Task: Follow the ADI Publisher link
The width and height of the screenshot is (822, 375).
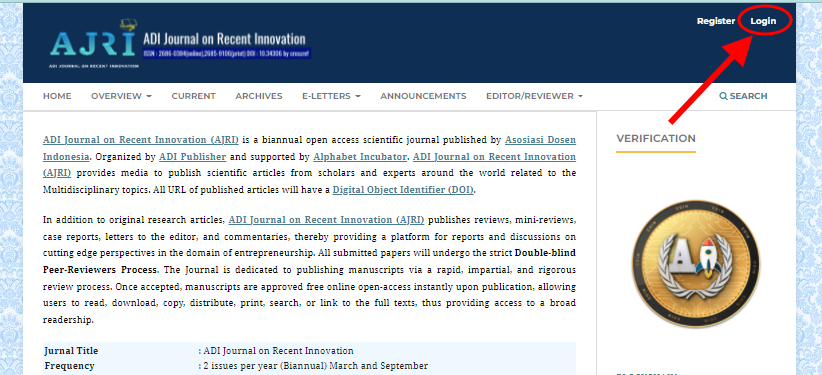Action: click(x=192, y=156)
